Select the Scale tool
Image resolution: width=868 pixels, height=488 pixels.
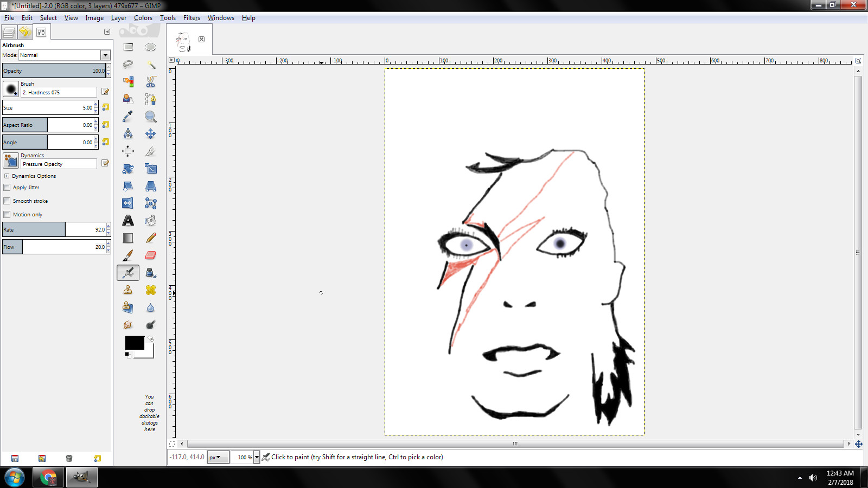pos(151,169)
